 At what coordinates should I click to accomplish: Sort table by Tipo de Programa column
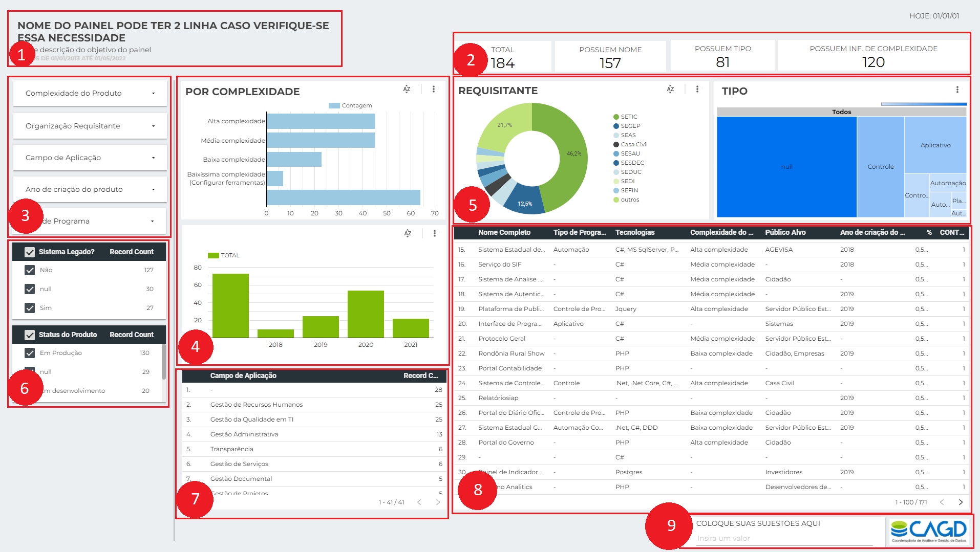tap(580, 232)
